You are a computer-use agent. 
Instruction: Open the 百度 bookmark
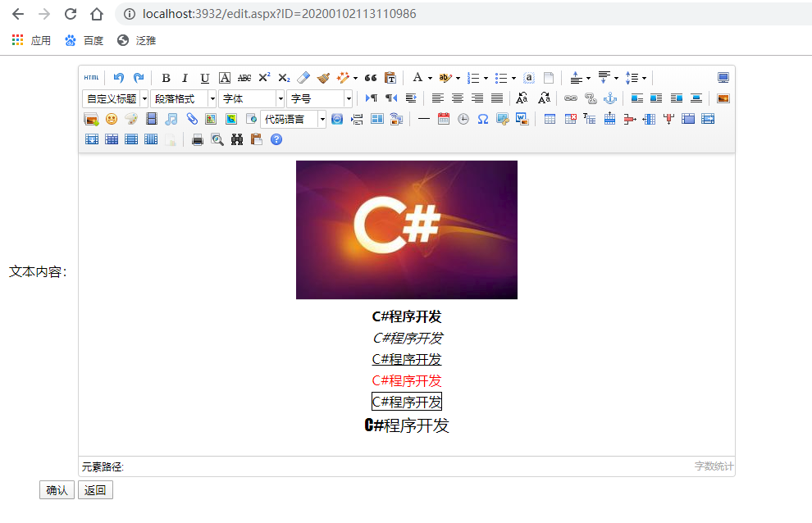tap(84, 40)
